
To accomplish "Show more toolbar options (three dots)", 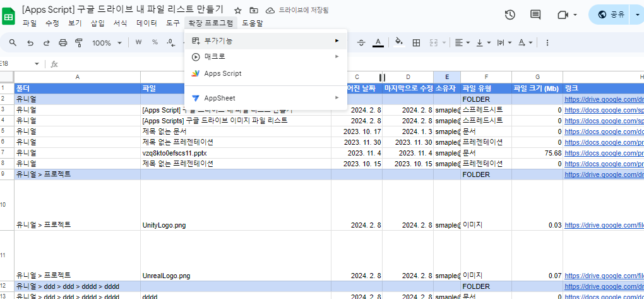I will coord(547,43).
